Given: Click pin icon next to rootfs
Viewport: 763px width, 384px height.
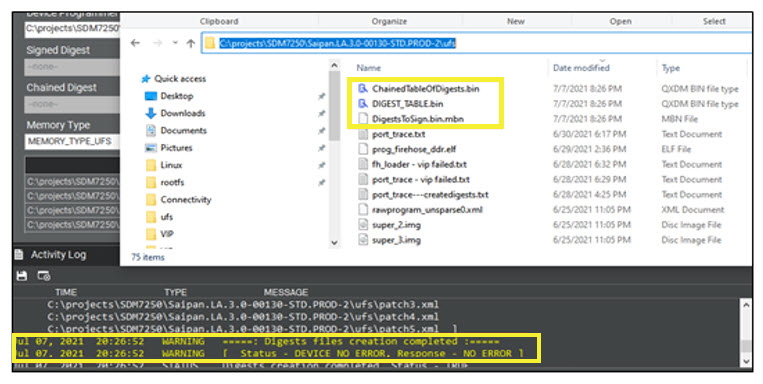Looking at the screenshot, I should (x=322, y=183).
